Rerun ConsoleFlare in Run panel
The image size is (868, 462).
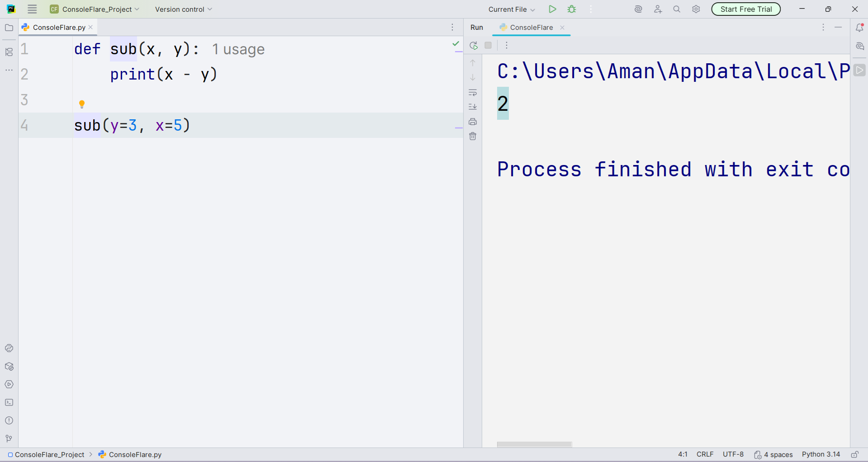point(474,45)
